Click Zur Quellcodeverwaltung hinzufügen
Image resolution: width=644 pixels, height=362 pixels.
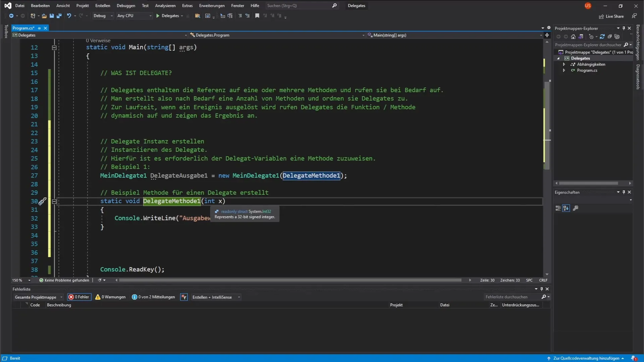[x=586, y=358]
